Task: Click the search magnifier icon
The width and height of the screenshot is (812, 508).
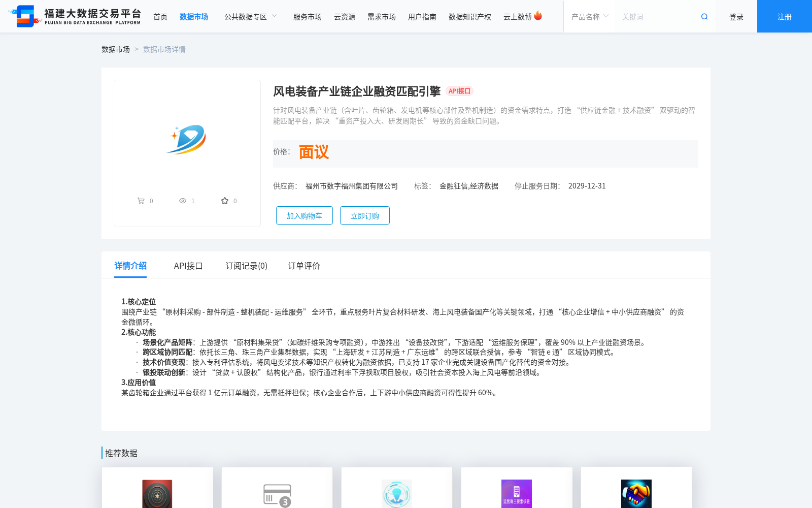Action: click(704, 17)
